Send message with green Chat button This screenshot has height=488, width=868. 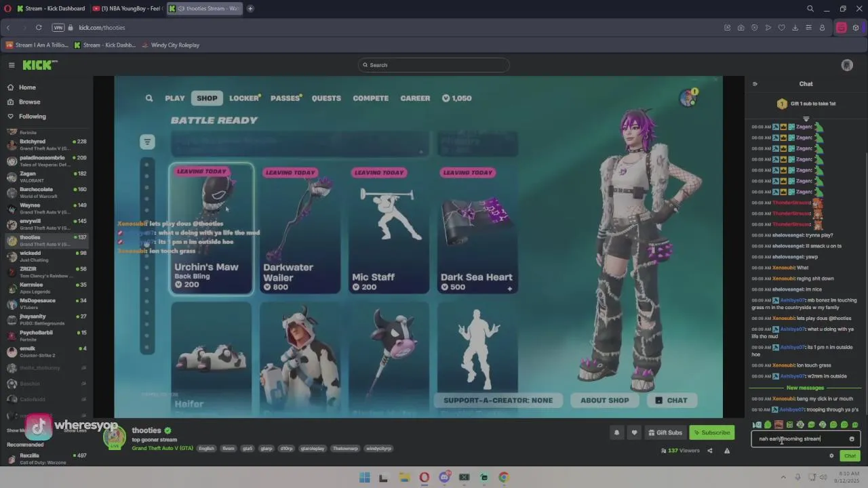point(850,456)
